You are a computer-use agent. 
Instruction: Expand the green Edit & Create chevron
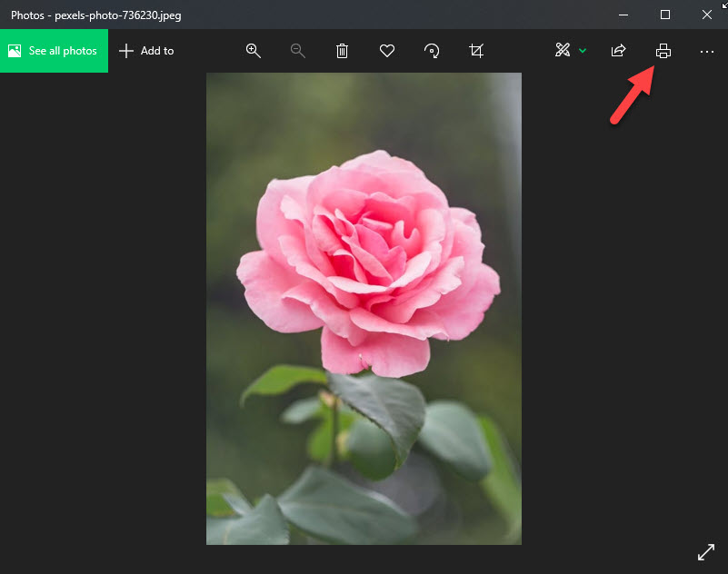point(583,51)
